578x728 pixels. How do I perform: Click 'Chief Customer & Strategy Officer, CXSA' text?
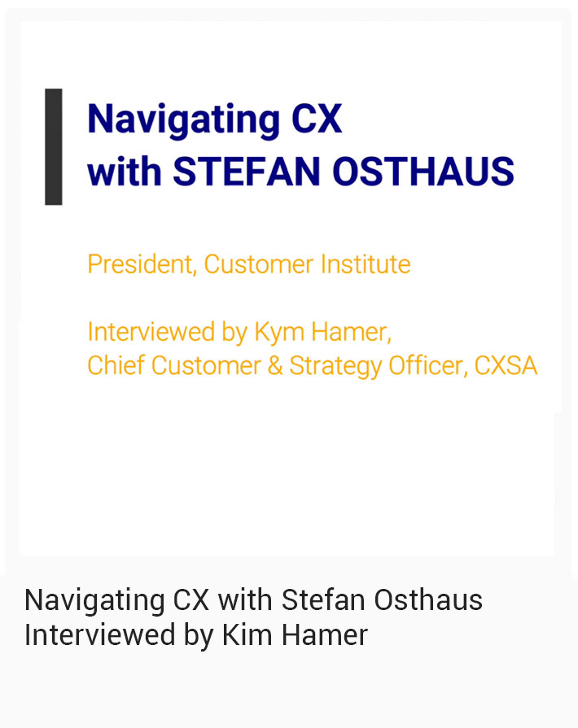[312, 366]
